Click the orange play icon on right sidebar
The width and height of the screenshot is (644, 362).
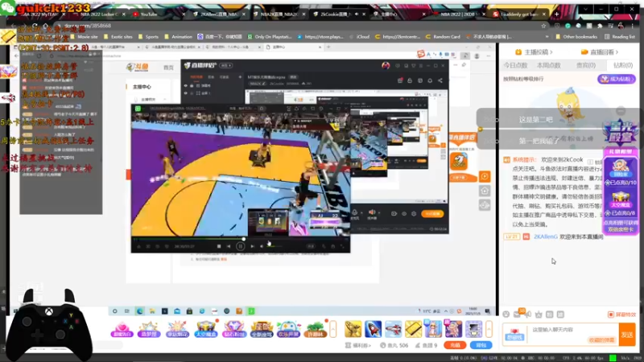tap(485, 176)
